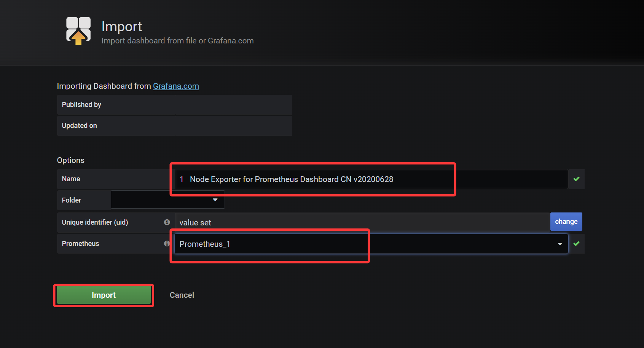644x348 pixels.
Task: Open the Prometheus data source dropdown
Action: pos(371,244)
